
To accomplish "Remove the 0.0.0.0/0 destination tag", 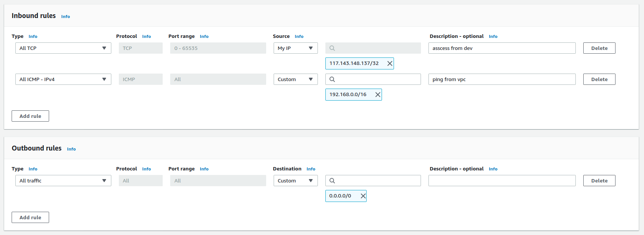I will click(362, 196).
